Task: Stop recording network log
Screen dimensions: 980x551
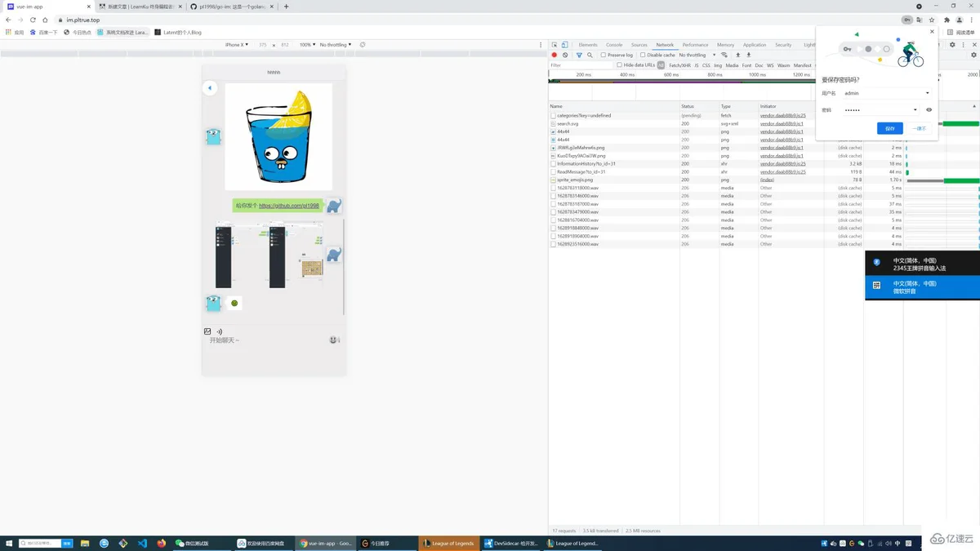Action: [x=555, y=55]
